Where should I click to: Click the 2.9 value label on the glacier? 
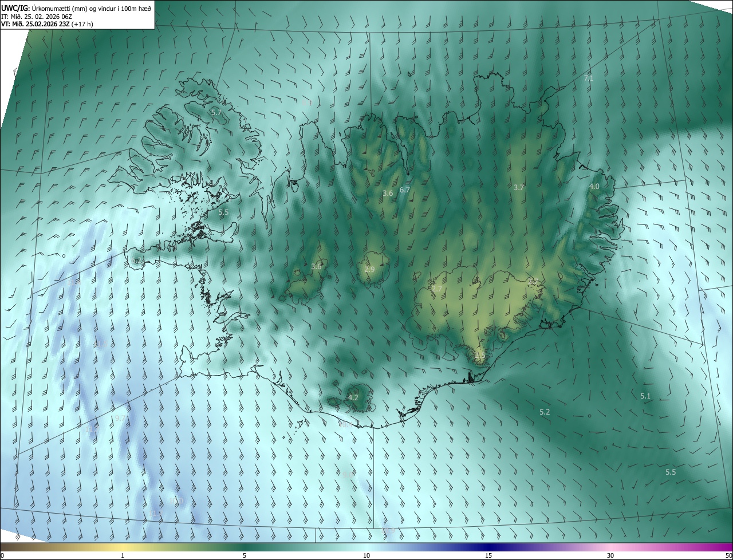click(369, 270)
